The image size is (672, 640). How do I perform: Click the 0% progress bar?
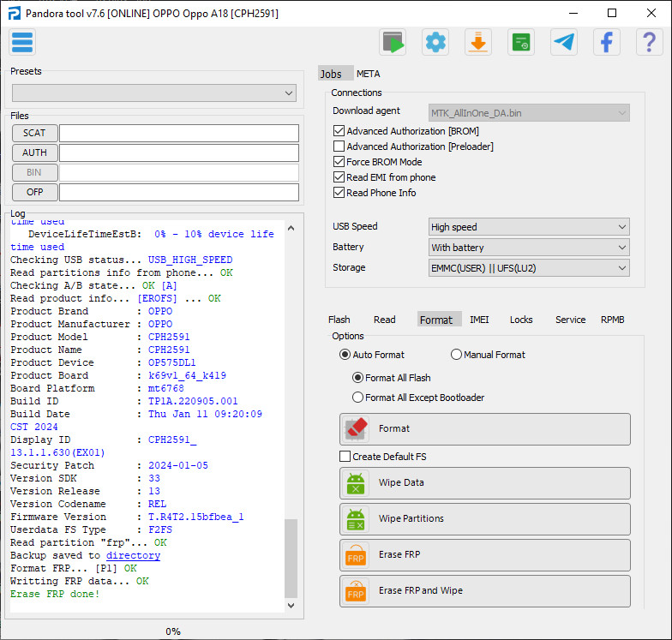[x=173, y=631]
